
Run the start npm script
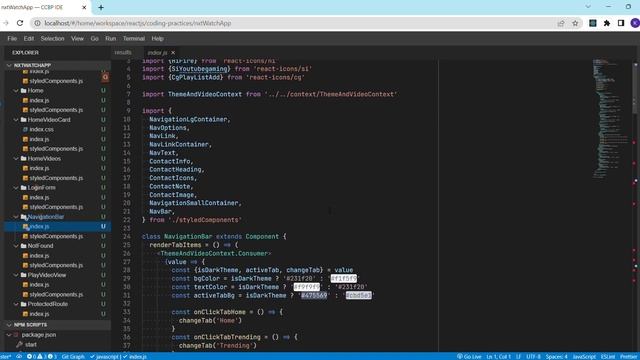coord(31,344)
